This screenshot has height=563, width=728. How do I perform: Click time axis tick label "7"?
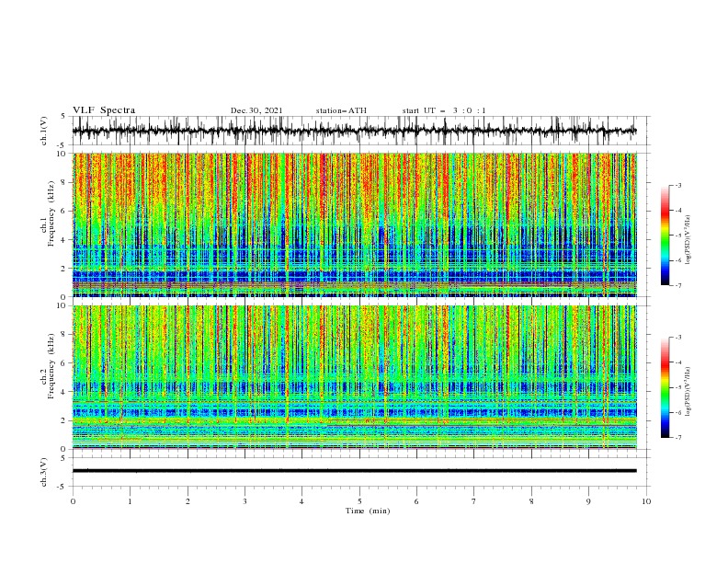click(474, 501)
